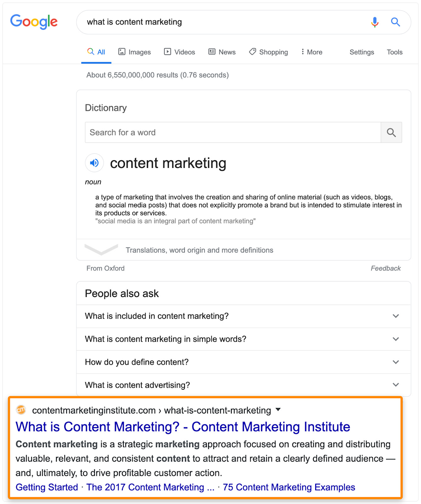The width and height of the screenshot is (421, 504).
Task: Click the Google logo
Action: coord(34,22)
